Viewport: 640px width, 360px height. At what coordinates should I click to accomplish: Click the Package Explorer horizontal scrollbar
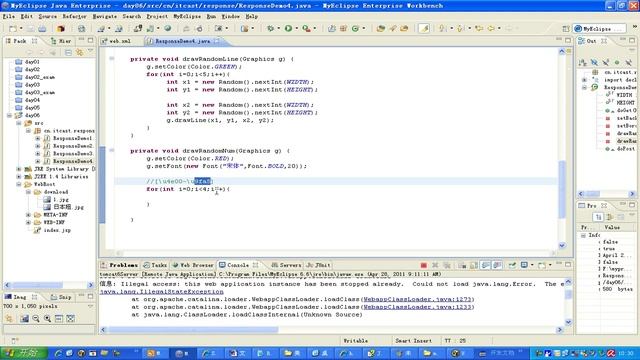click(x=37, y=285)
